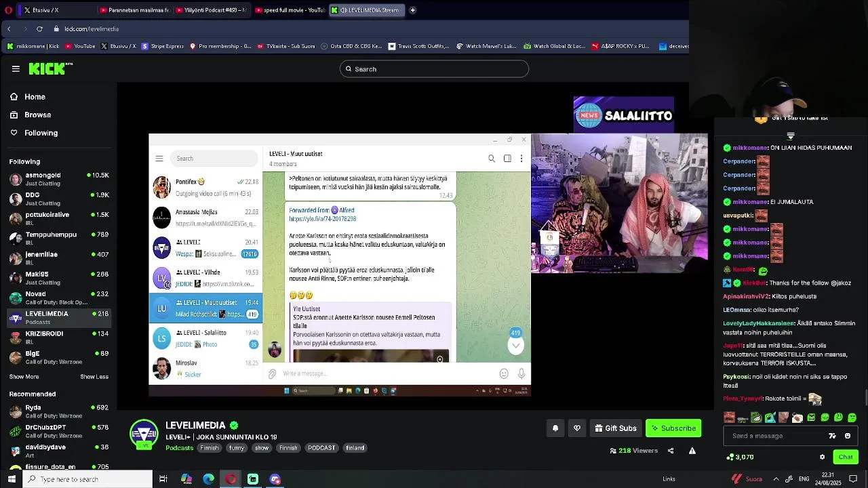Open jenamiilae channel in sidebar
Viewport: 868px width, 488px height.
click(59, 258)
